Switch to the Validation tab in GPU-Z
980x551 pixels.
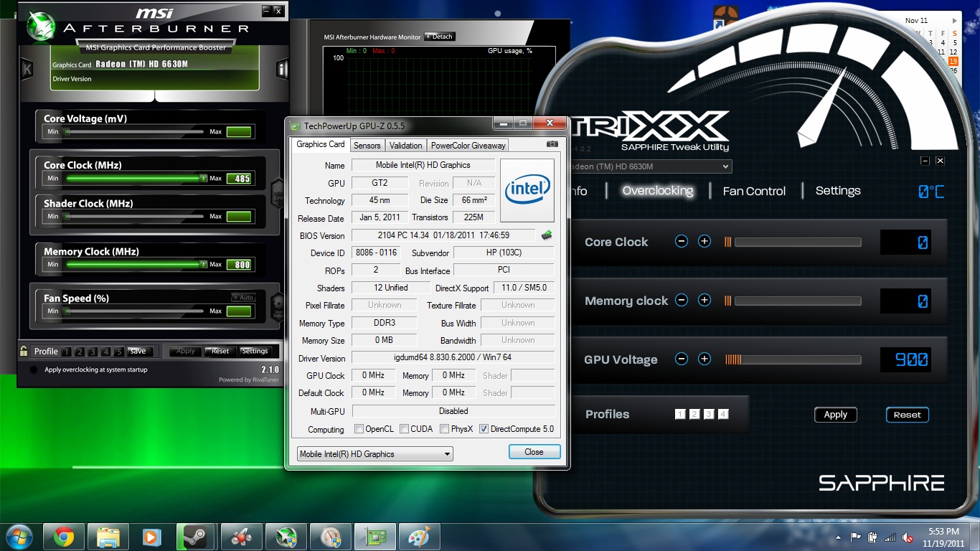click(x=406, y=145)
